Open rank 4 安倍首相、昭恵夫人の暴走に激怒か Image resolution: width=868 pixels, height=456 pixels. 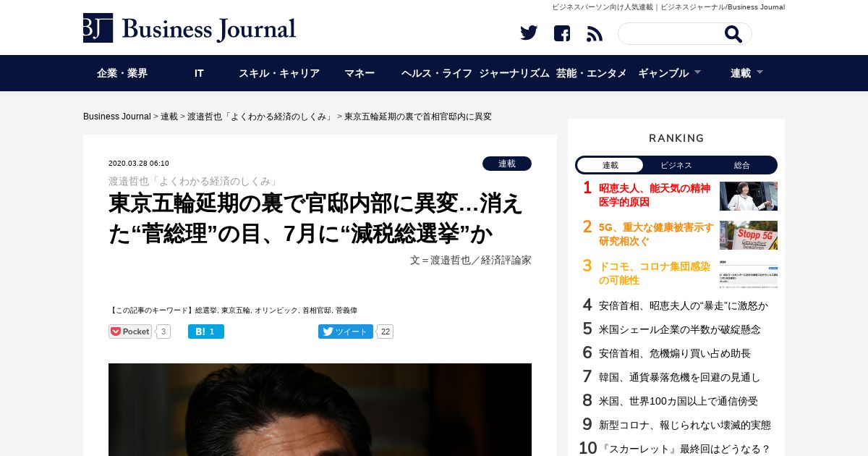click(684, 305)
